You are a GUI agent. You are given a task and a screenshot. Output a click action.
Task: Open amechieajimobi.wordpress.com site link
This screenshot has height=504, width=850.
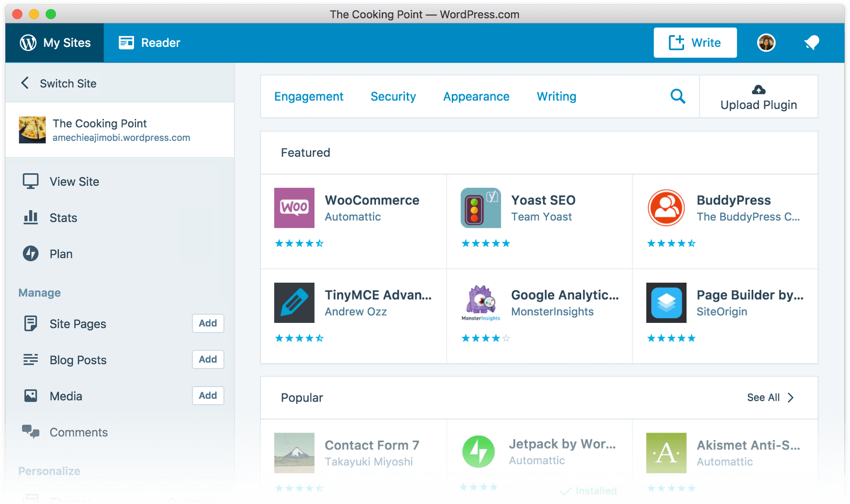pyautogui.click(x=121, y=138)
